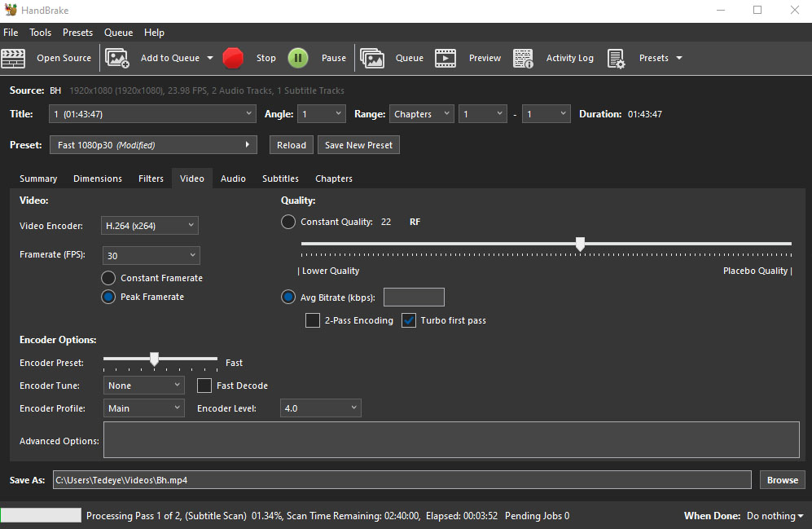The image size is (812, 529).
Task: Switch to the Dimensions tab
Action: (x=98, y=179)
